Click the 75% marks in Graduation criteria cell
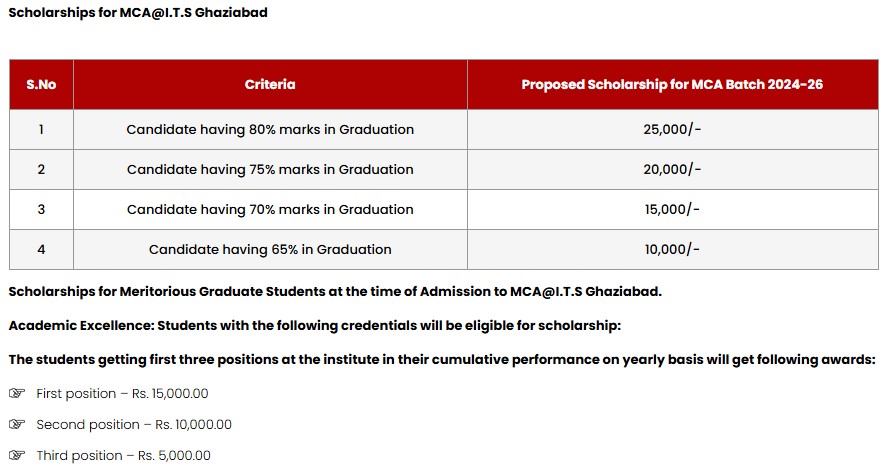Image resolution: width=885 pixels, height=471 pixels. 270,169
